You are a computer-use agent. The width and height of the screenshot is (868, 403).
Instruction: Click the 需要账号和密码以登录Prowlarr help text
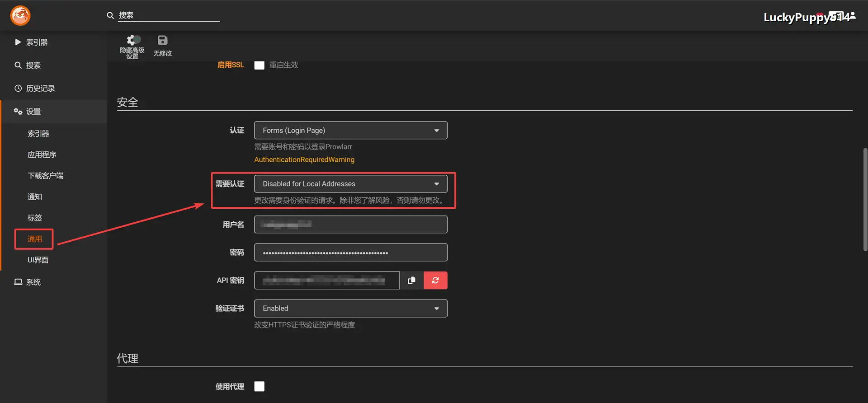[303, 147]
